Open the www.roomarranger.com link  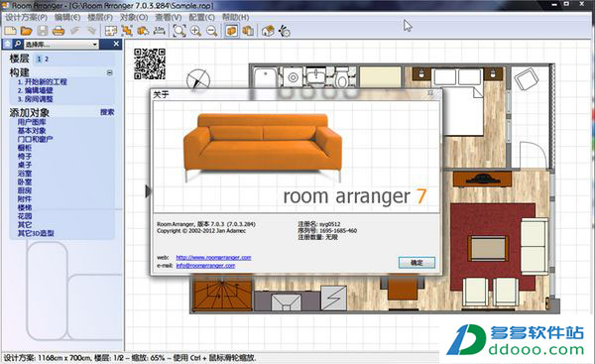[213, 257]
